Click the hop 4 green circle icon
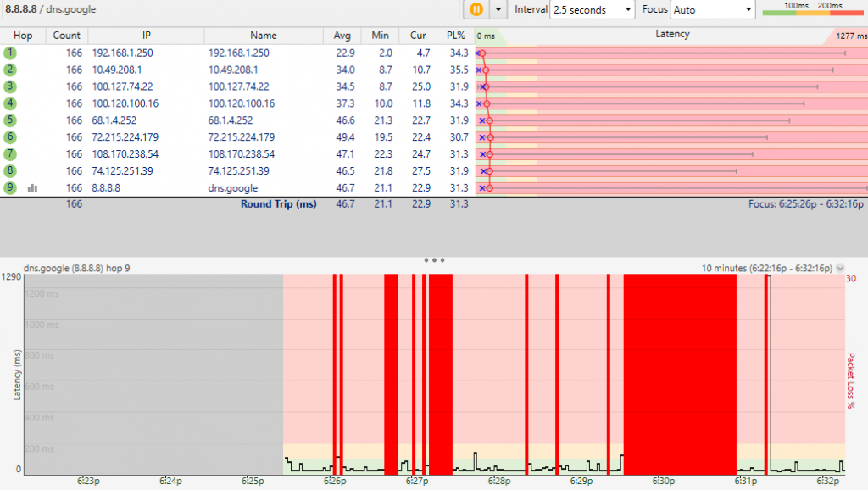Image resolution: width=868 pixels, height=490 pixels. [10, 103]
